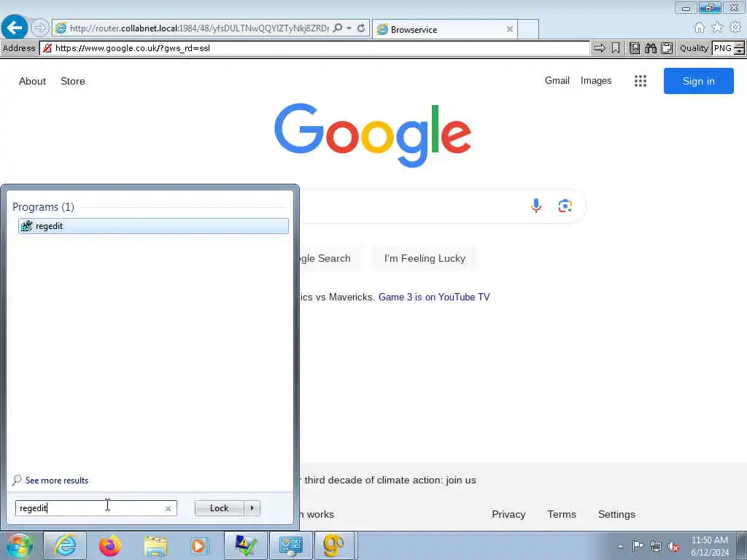Screen dimensions: 747x560
Task: Open the yellow 'g' taskbar application
Action: click(x=334, y=545)
